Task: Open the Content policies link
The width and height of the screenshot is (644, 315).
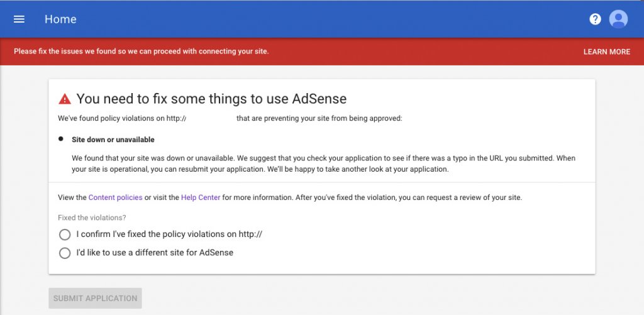Action: point(115,197)
